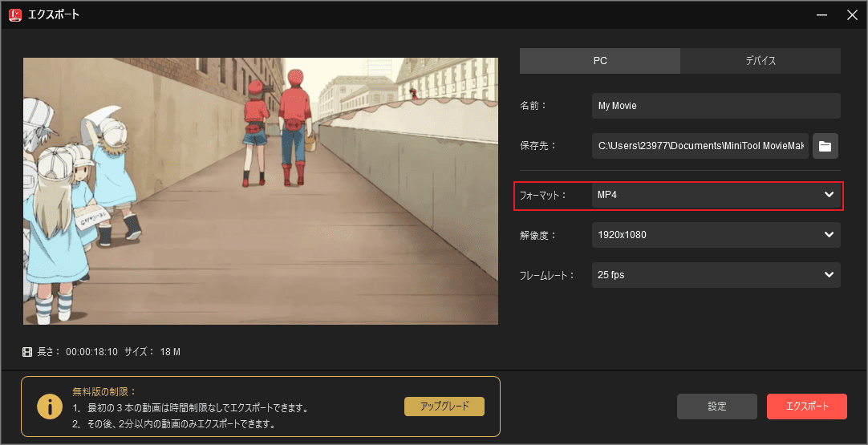Switch to the PC tab
Image resolution: width=868 pixels, height=445 pixels.
point(600,61)
